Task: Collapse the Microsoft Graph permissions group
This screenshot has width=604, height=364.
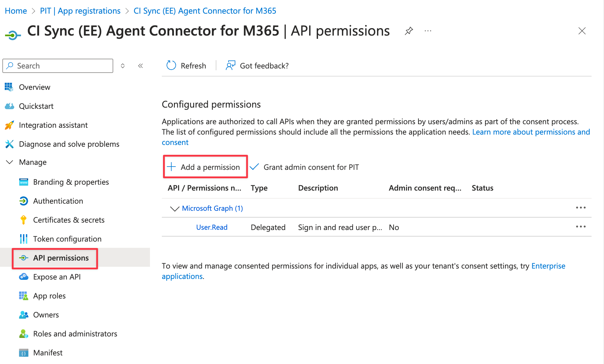Action: (x=175, y=209)
